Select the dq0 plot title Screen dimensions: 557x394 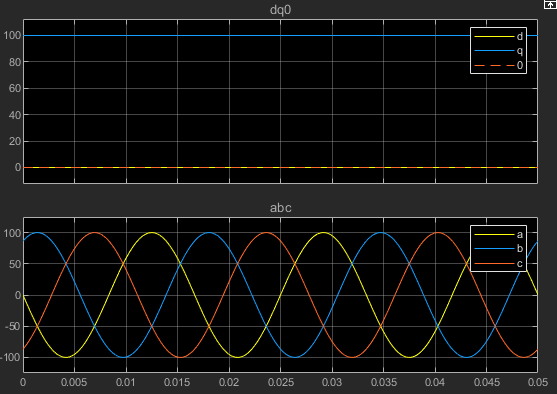281,10
